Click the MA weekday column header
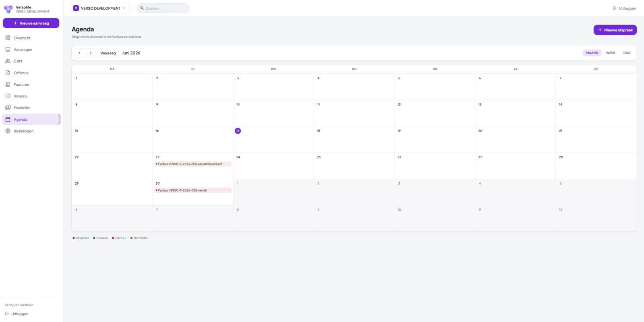 112,69
